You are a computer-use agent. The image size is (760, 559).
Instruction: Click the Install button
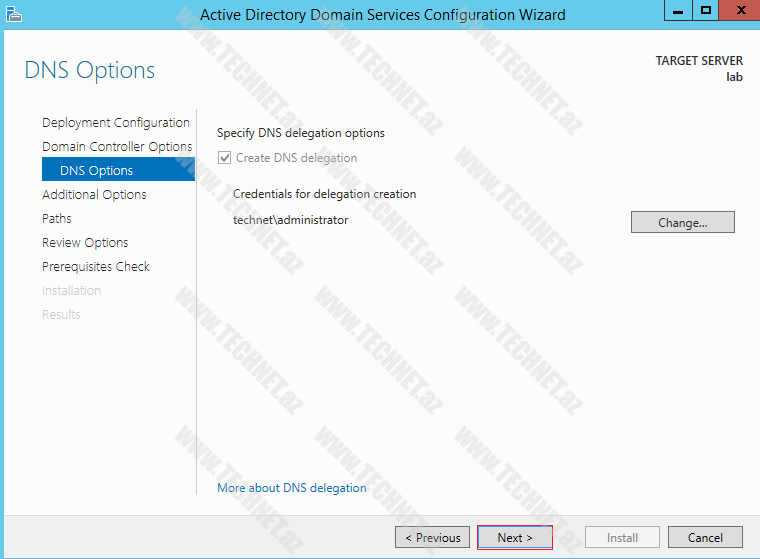[x=622, y=538]
